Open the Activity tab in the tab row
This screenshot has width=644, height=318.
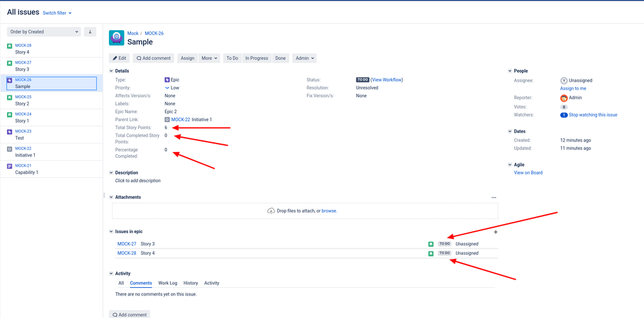point(211,283)
